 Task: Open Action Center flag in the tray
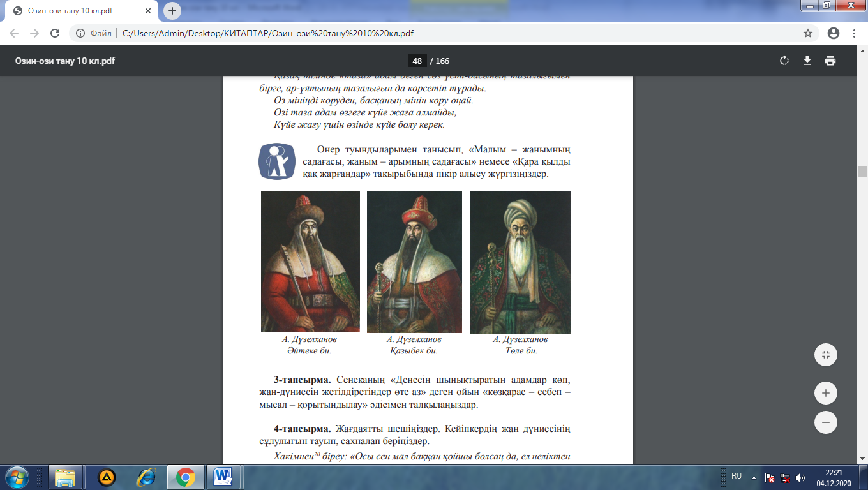pyautogui.click(x=770, y=477)
